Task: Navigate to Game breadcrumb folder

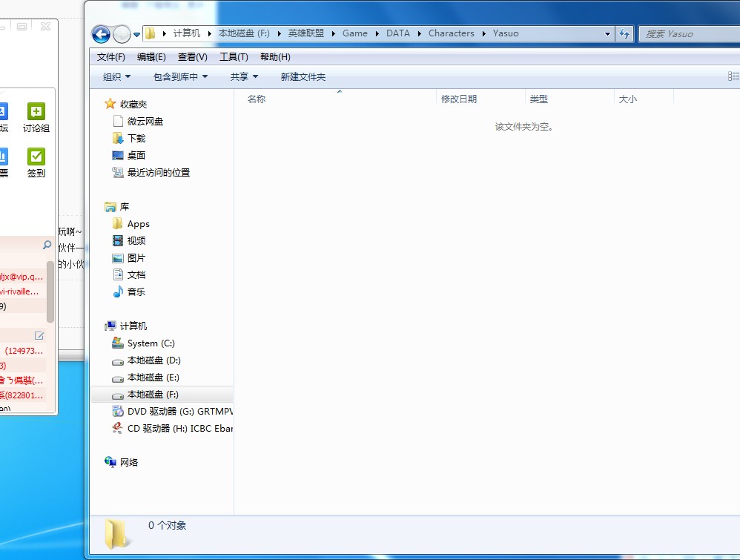Action: tap(355, 33)
